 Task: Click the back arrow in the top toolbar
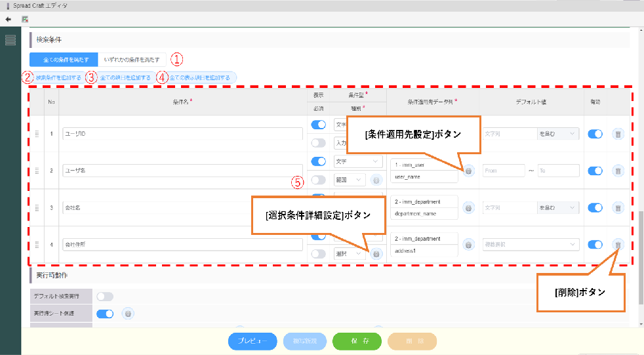click(x=8, y=19)
